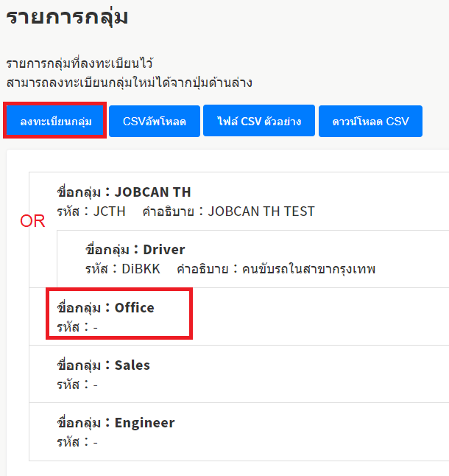449x476 pixels.
Task: Click the รหัส line under Sales
Action: tap(77, 384)
